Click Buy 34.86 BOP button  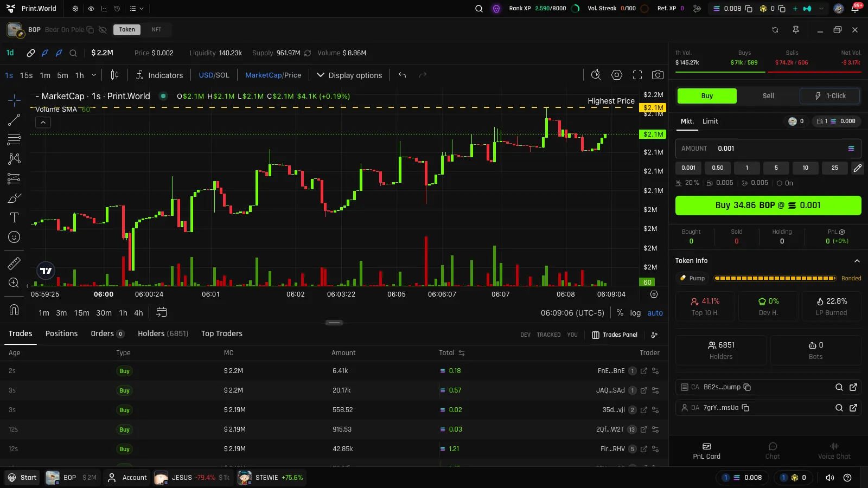(x=768, y=206)
